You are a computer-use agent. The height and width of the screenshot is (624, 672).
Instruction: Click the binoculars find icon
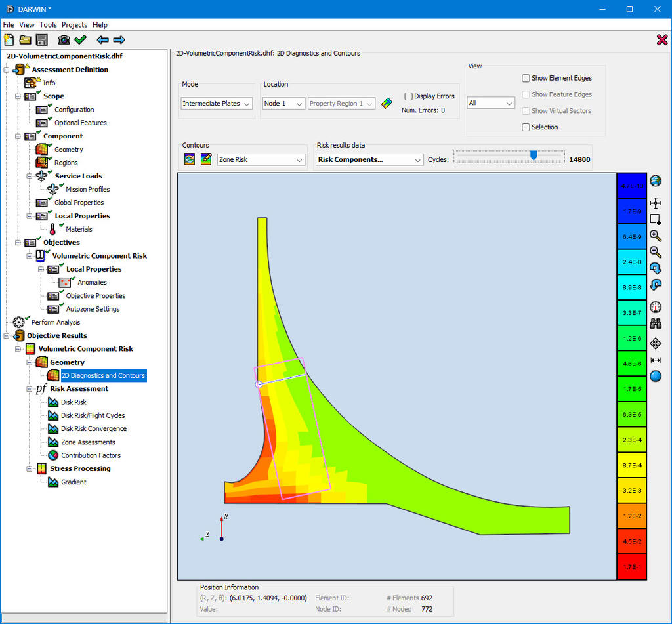(x=655, y=323)
